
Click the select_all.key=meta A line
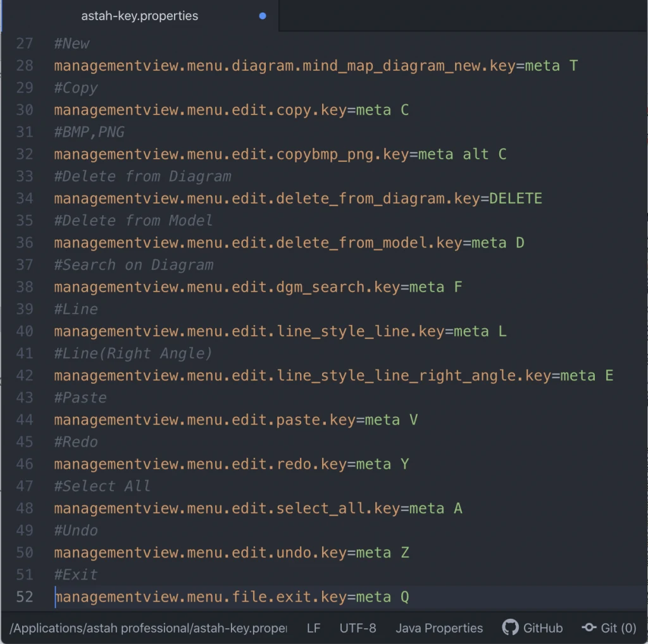(x=258, y=509)
